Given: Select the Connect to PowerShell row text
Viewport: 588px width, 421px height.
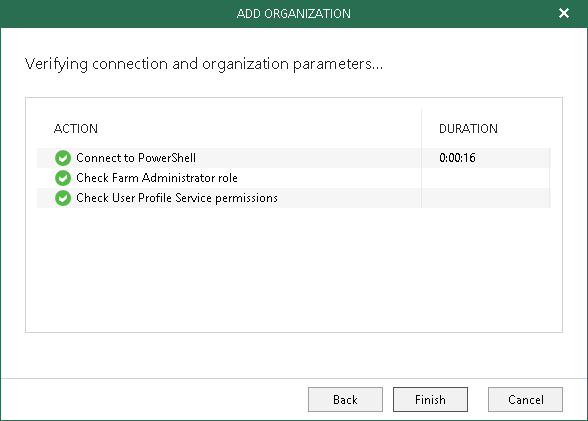Looking at the screenshot, I should click(136, 158).
